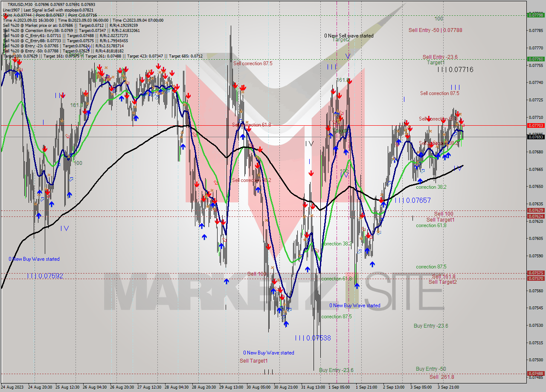Click red price tag 0.07570
The width and height of the screenshot is (546, 392).
536,278
